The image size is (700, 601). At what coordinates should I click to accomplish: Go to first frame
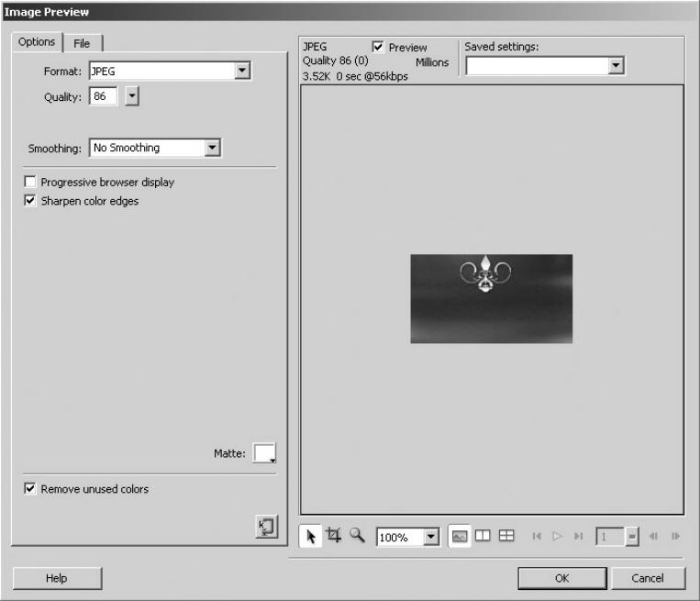[x=537, y=536]
